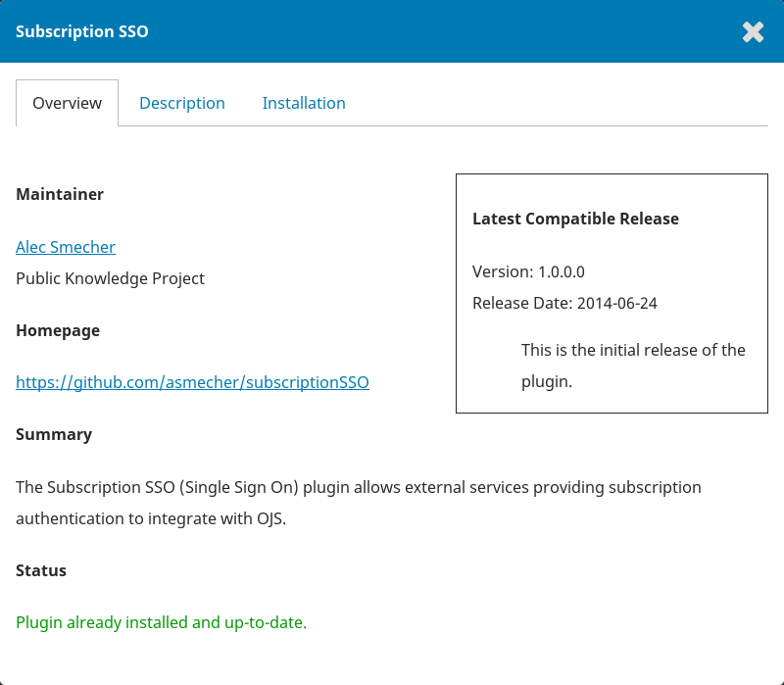Click empty area of blue header bar
Image resolution: width=784 pixels, height=685 pixels.
(441, 31)
